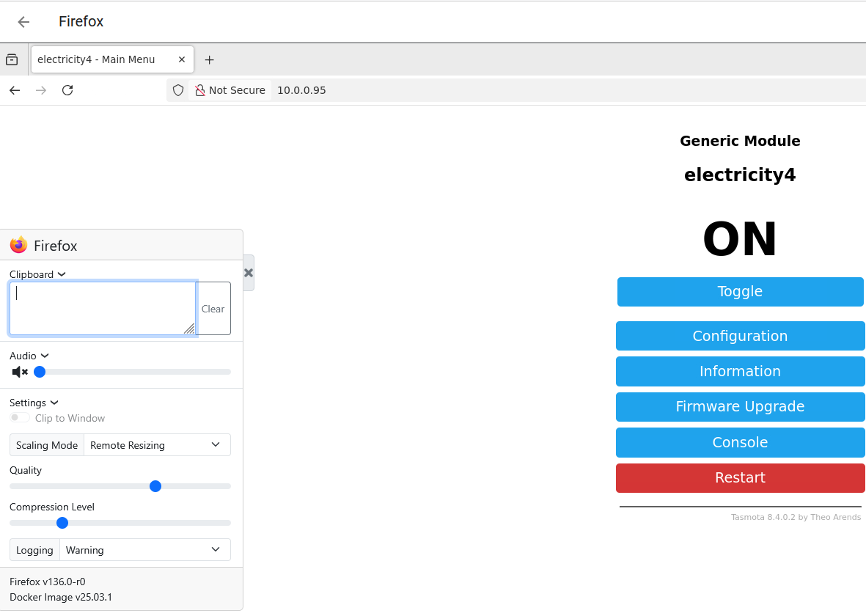Toggle the Clip to Window switch
The height and width of the screenshot is (616, 866).
click(x=20, y=418)
